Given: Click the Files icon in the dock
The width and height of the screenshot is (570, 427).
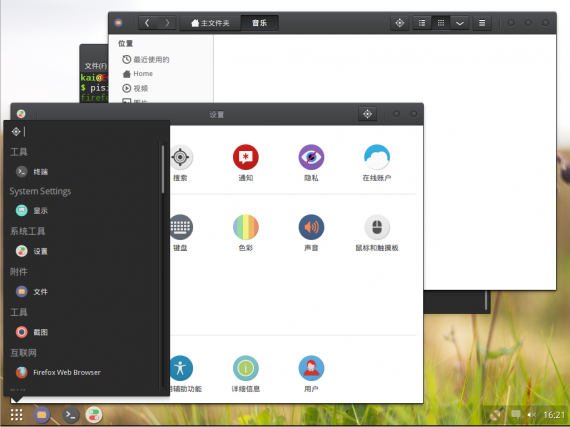Looking at the screenshot, I should [x=42, y=415].
